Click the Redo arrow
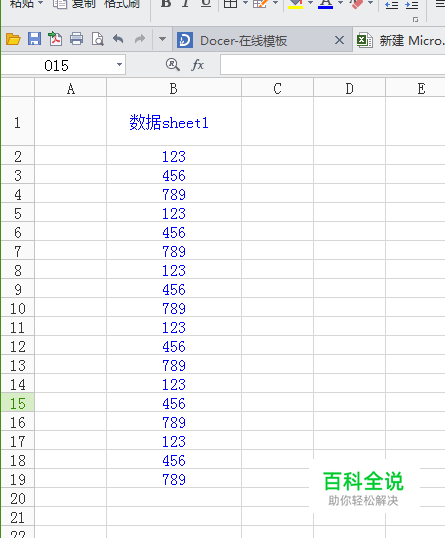Viewport: 445px width, 538px height. point(140,39)
